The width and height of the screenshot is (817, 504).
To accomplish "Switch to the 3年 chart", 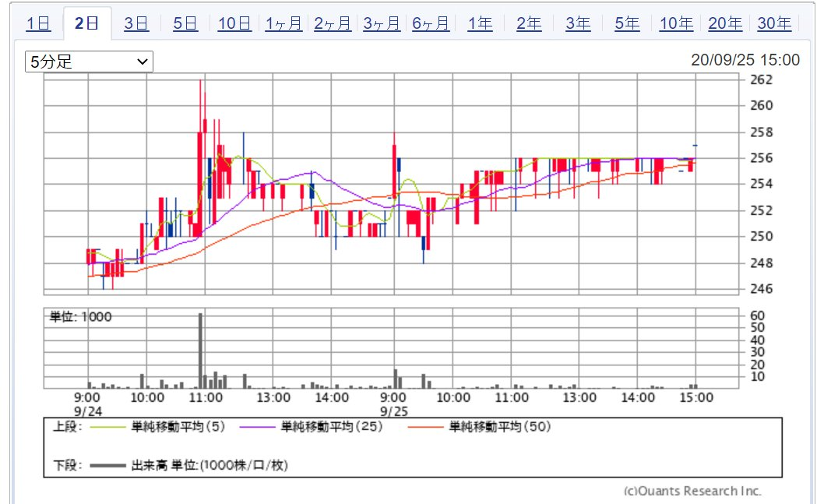I will 579,23.
